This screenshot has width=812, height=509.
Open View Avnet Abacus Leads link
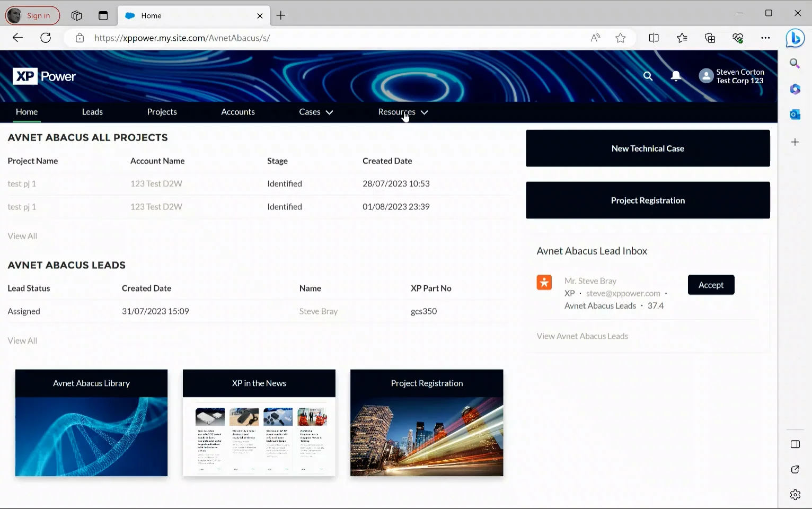coord(582,336)
